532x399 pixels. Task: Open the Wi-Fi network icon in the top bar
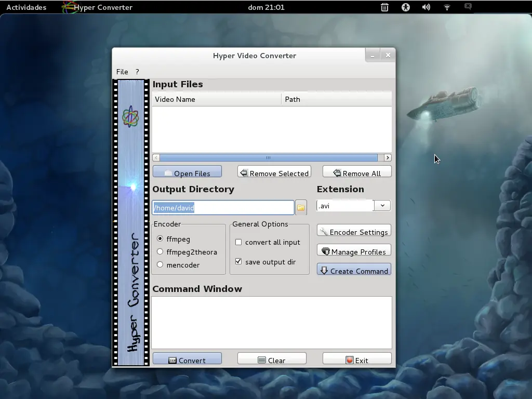(447, 7)
